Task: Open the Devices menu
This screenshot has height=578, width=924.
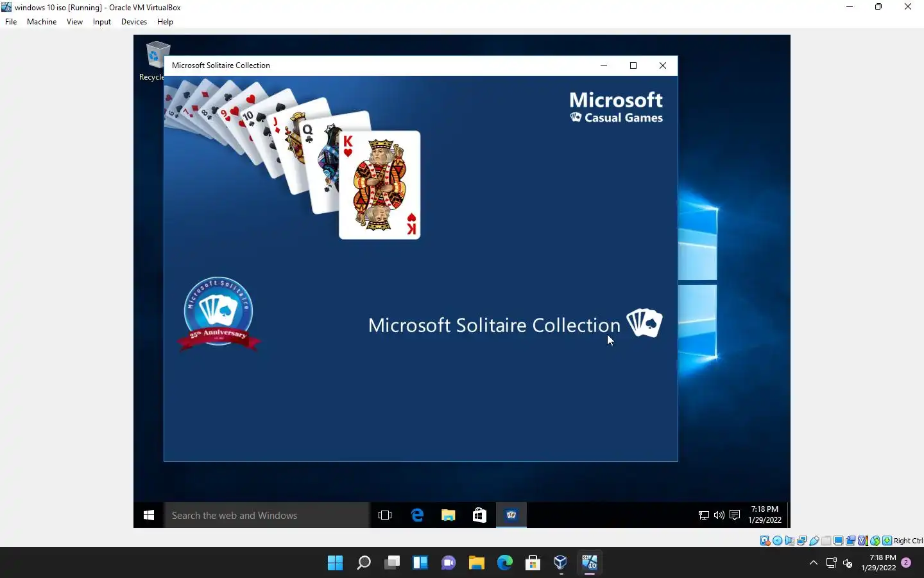Action: pyautogui.click(x=134, y=22)
